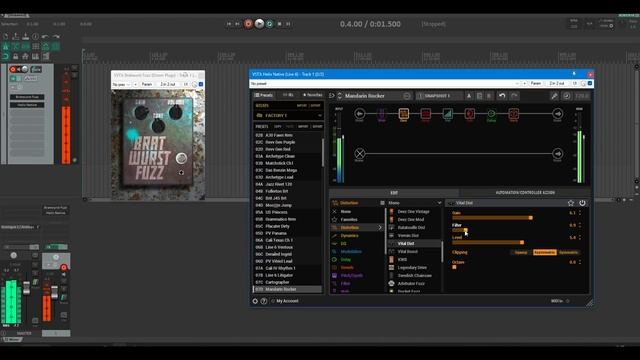Click the Filter slider in Vital Dist
640x360 pixels.
tap(460, 230)
